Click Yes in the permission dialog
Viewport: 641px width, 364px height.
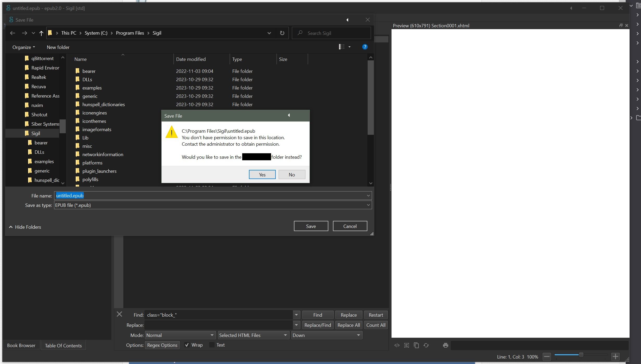[x=262, y=175]
